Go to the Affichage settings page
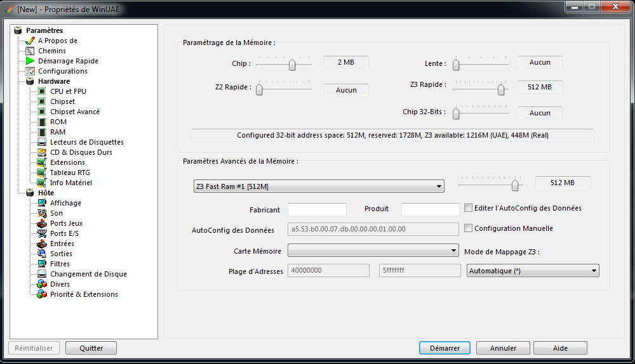Screen dimensions: 635x364 [x=65, y=203]
